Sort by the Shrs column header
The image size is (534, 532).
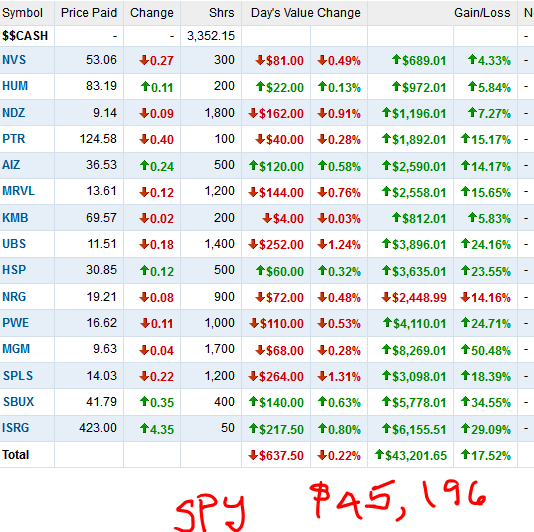222,13
